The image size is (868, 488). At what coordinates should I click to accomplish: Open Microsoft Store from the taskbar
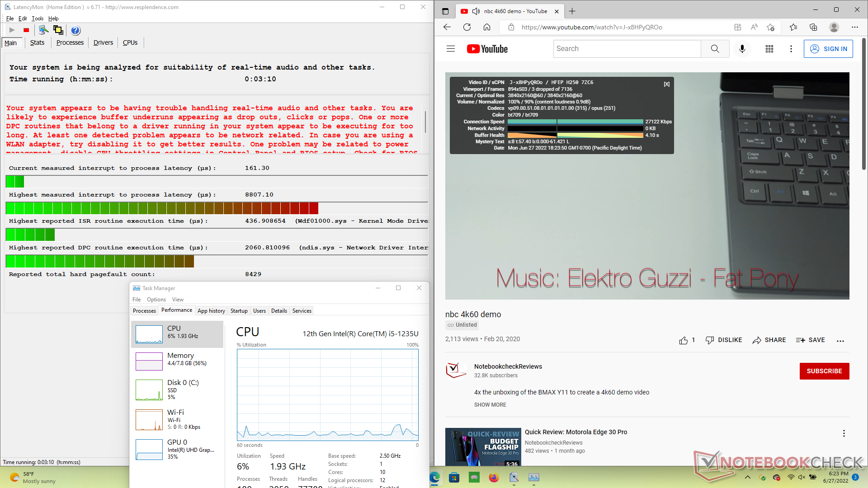pyautogui.click(x=454, y=477)
